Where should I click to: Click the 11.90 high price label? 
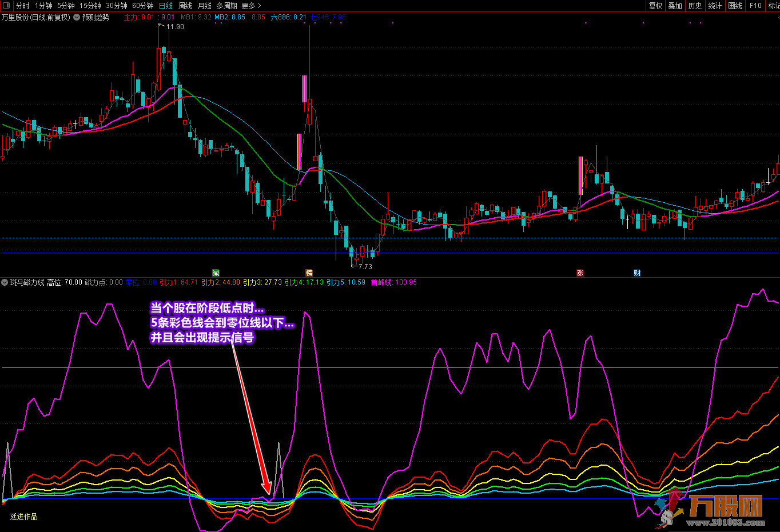coord(176,27)
